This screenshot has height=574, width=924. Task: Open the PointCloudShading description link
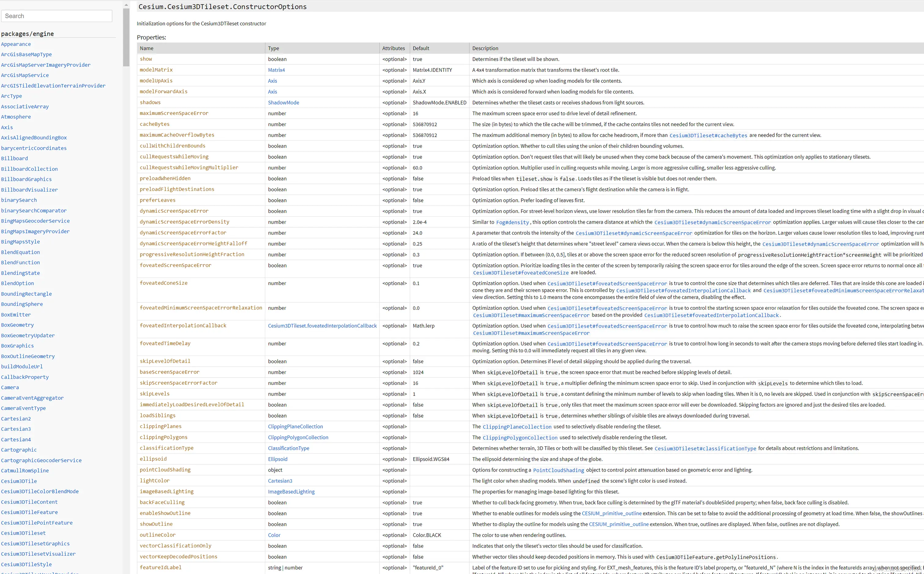pyautogui.click(x=558, y=470)
